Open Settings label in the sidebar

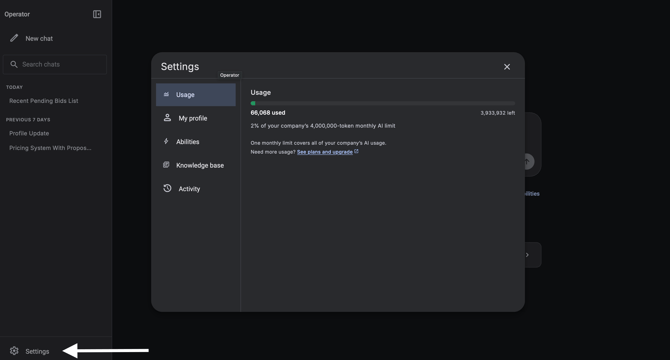point(37,351)
